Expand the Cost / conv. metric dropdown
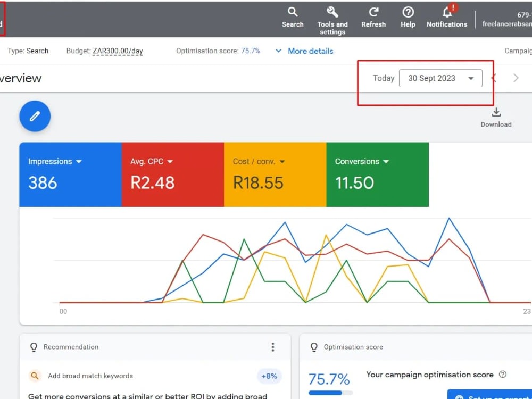Screen dimensions: 532x399 coord(282,162)
